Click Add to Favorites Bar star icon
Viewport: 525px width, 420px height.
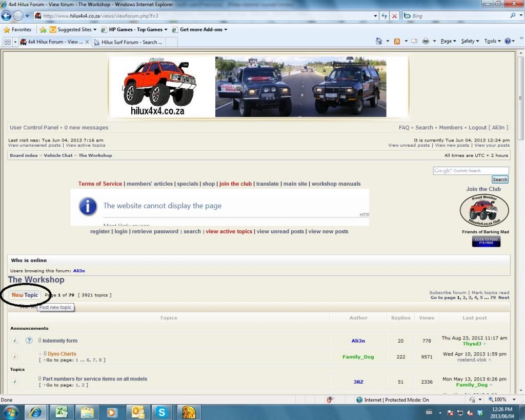pyautogui.click(x=43, y=29)
